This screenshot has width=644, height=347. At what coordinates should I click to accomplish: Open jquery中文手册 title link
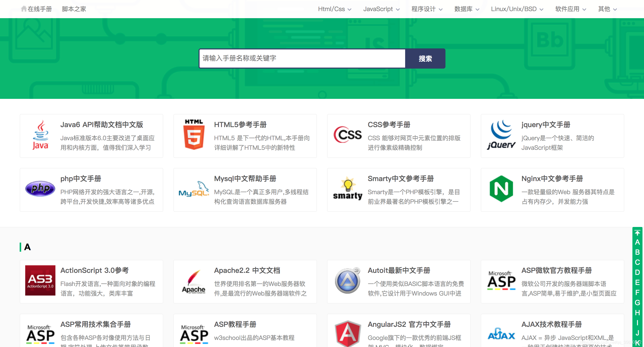click(x=546, y=125)
